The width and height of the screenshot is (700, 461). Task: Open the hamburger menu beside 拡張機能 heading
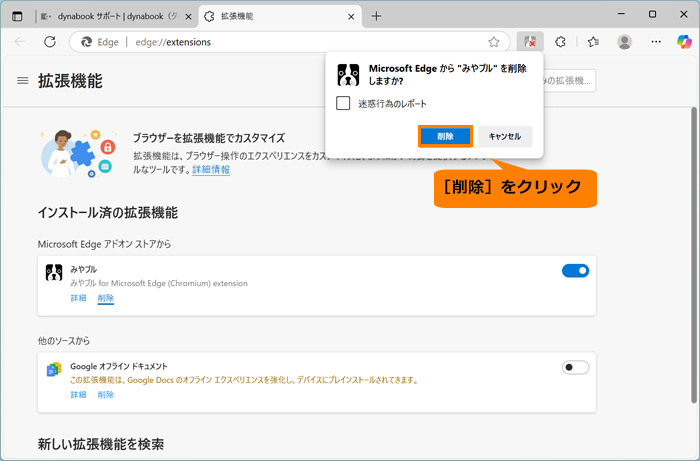tap(22, 81)
